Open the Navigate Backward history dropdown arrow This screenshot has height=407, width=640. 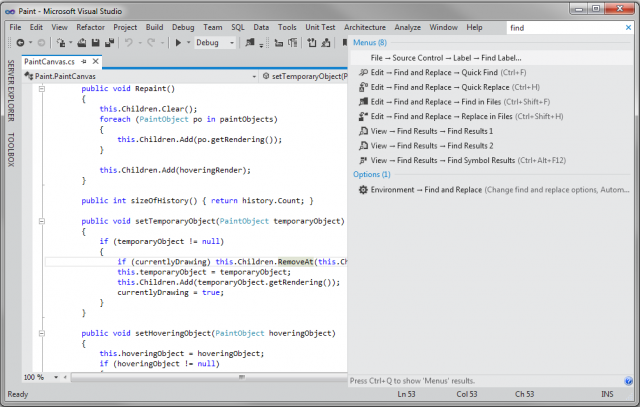[30, 42]
